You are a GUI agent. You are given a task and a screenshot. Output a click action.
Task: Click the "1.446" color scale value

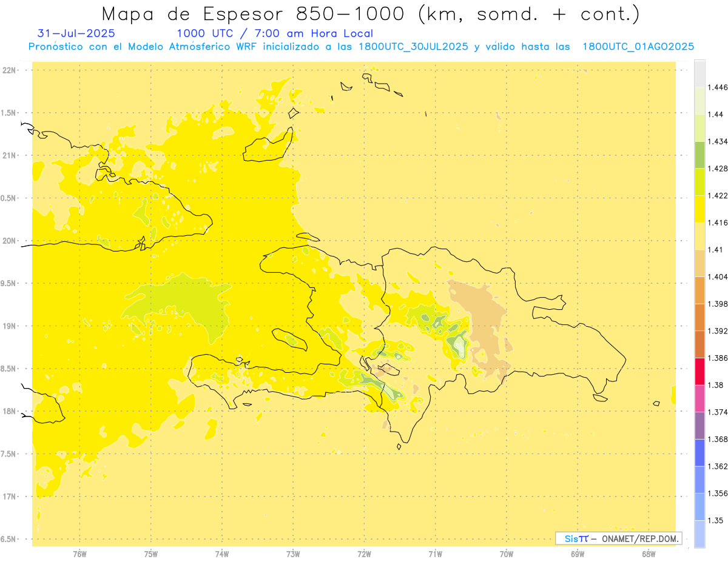(x=719, y=88)
